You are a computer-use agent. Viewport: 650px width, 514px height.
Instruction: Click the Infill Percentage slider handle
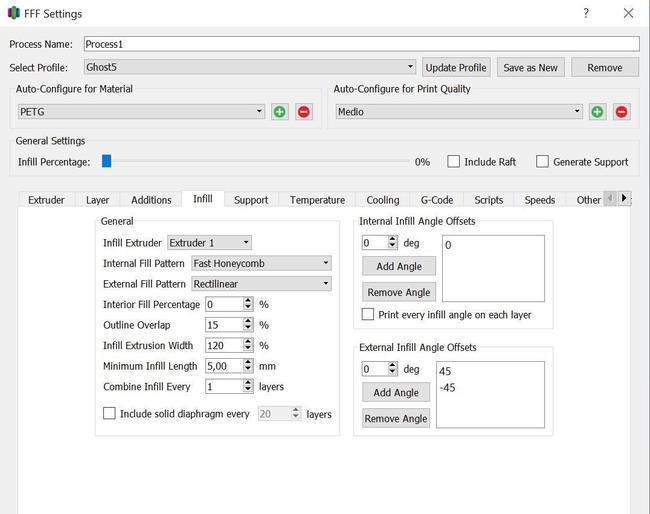106,162
